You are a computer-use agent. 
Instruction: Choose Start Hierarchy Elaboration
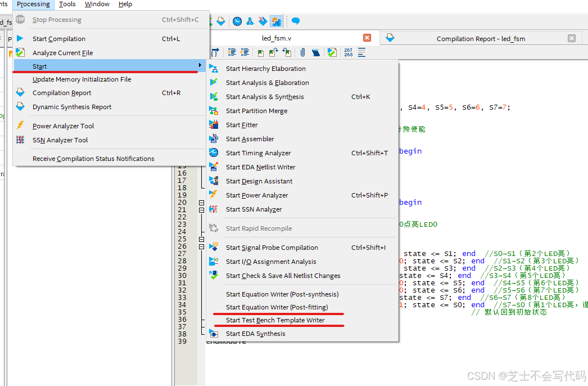click(x=302, y=68)
